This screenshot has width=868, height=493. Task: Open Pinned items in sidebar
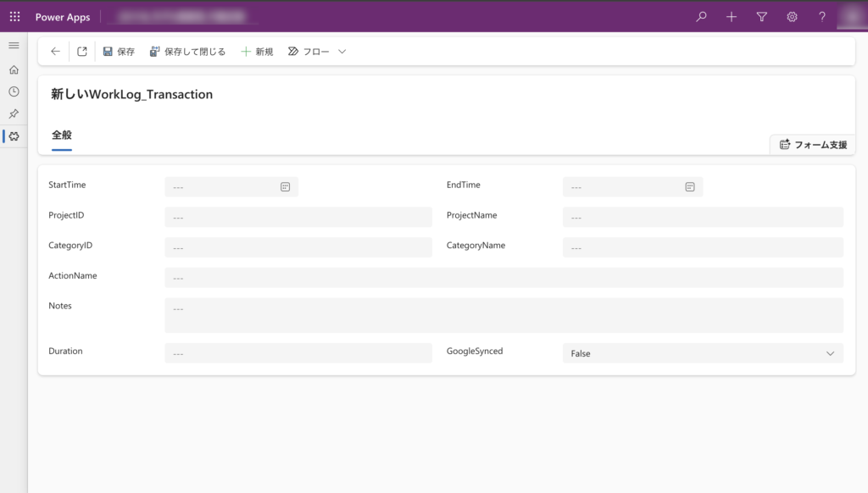point(14,114)
